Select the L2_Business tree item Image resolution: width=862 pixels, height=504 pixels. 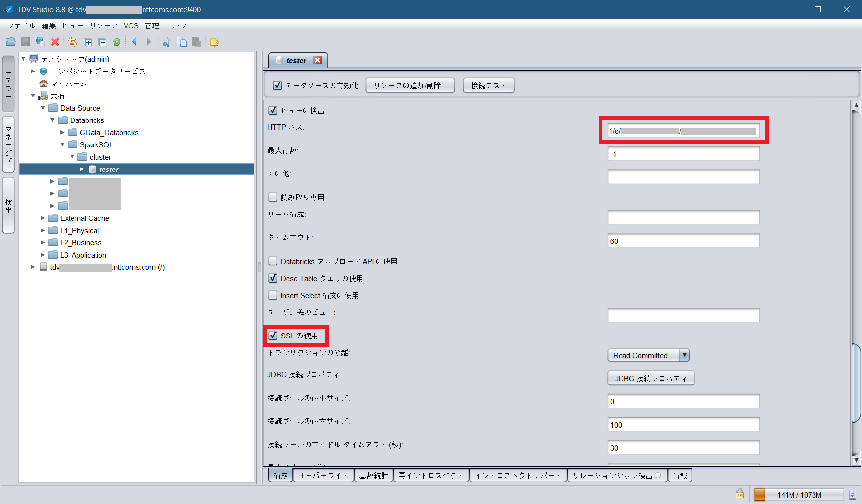81,242
